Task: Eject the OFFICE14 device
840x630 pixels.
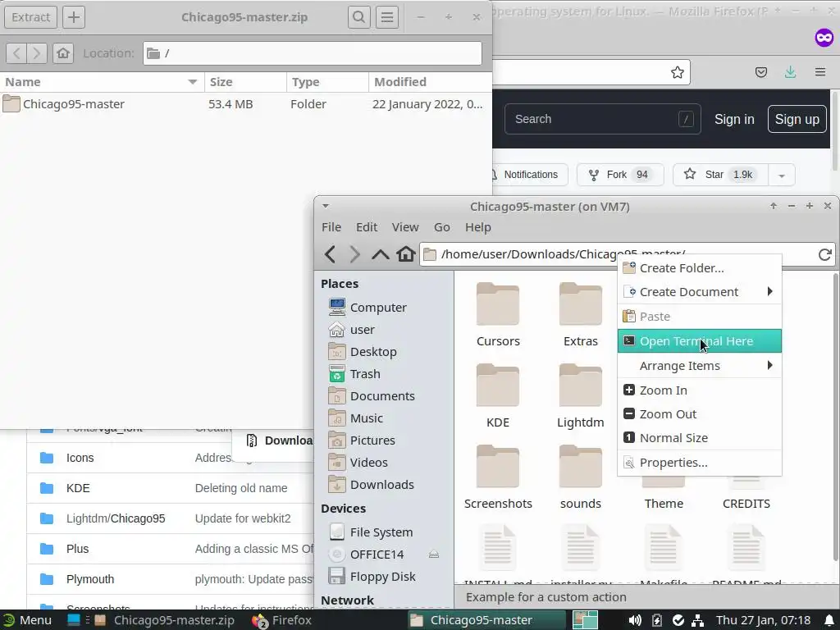Action: coord(434,555)
